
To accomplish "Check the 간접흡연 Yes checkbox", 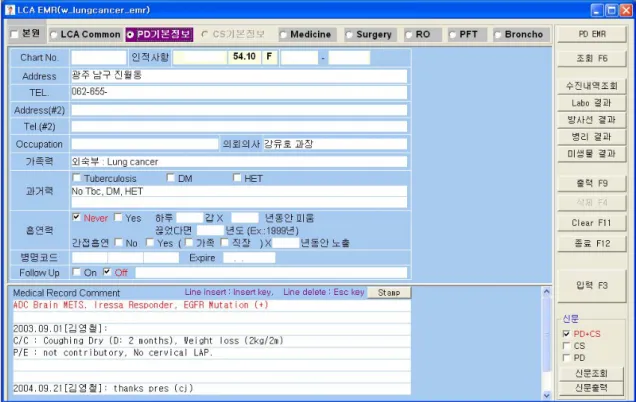I will point(150,242).
